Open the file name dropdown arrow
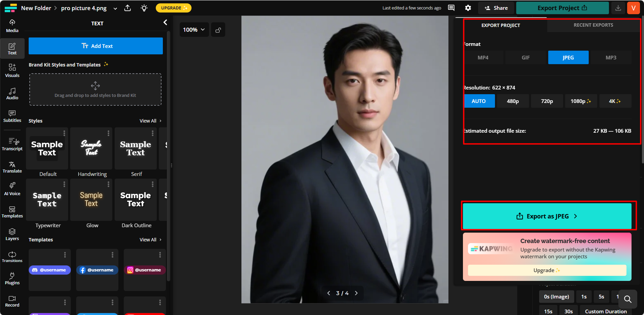This screenshot has height=315, width=644. [115, 8]
